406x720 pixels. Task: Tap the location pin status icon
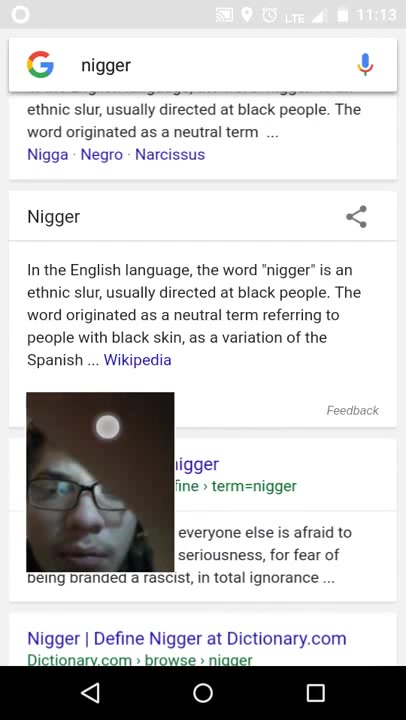[248, 16]
